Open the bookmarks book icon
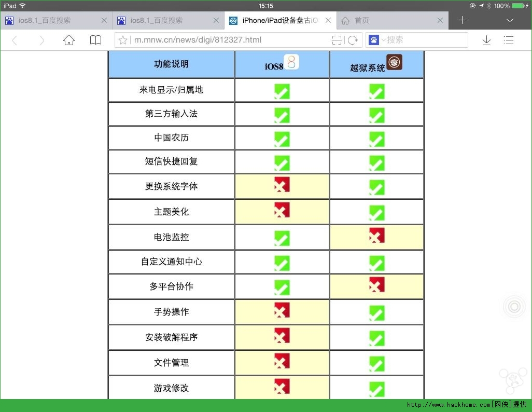The width and height of the screenshot is (532, 412). point(95,40)
